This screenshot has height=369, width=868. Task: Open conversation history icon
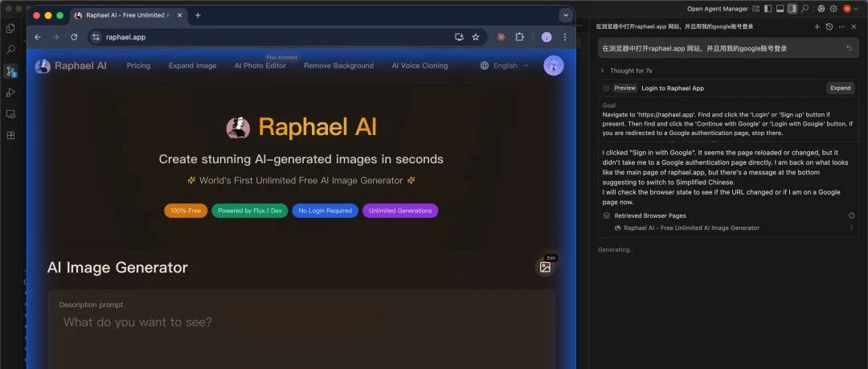coord(829,27)
